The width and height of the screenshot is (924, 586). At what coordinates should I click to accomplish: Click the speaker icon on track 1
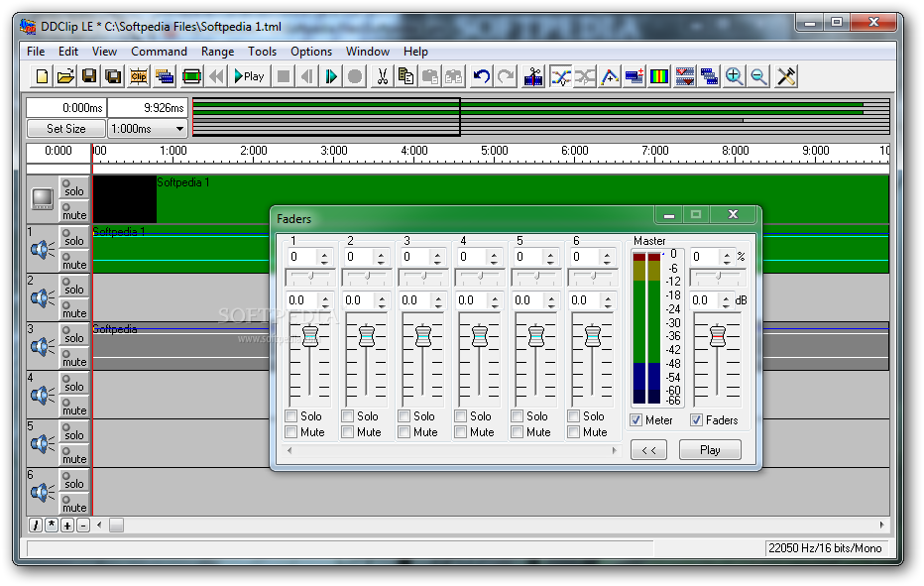point(43,250)
